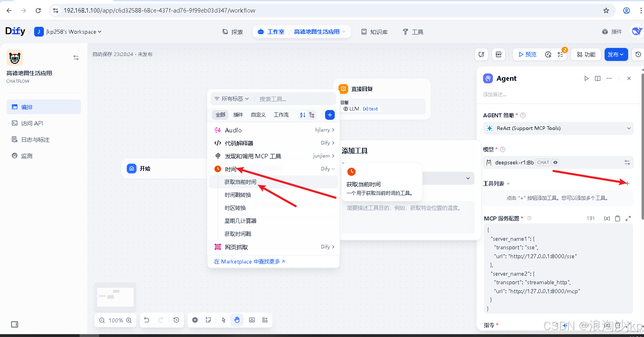The image size is (644, 337).
Task: Switch to pointer mode
Action: point(223,320)
